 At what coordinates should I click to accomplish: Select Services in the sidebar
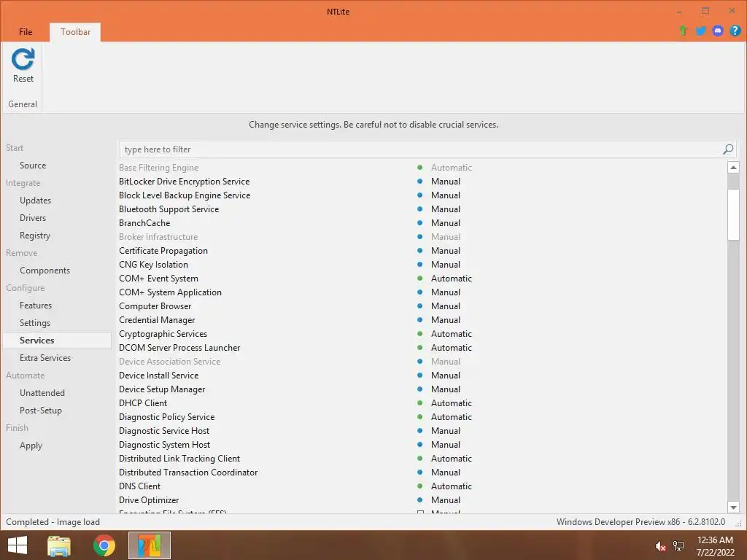pos(57,341)
